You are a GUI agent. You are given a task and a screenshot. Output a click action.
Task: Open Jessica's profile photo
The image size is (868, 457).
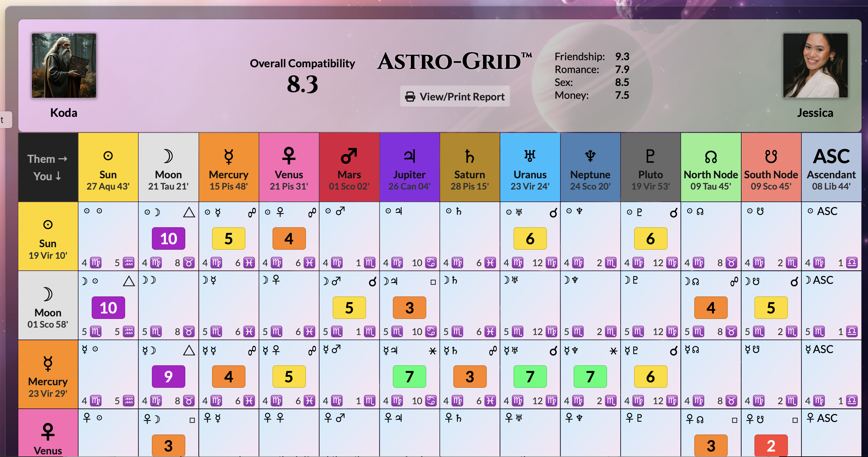(815, 65)
